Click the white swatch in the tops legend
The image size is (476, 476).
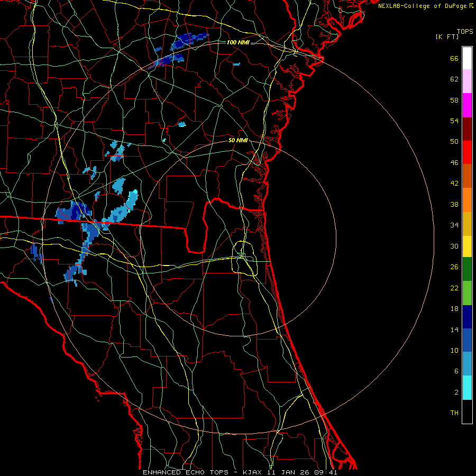[x=467, y=58]
